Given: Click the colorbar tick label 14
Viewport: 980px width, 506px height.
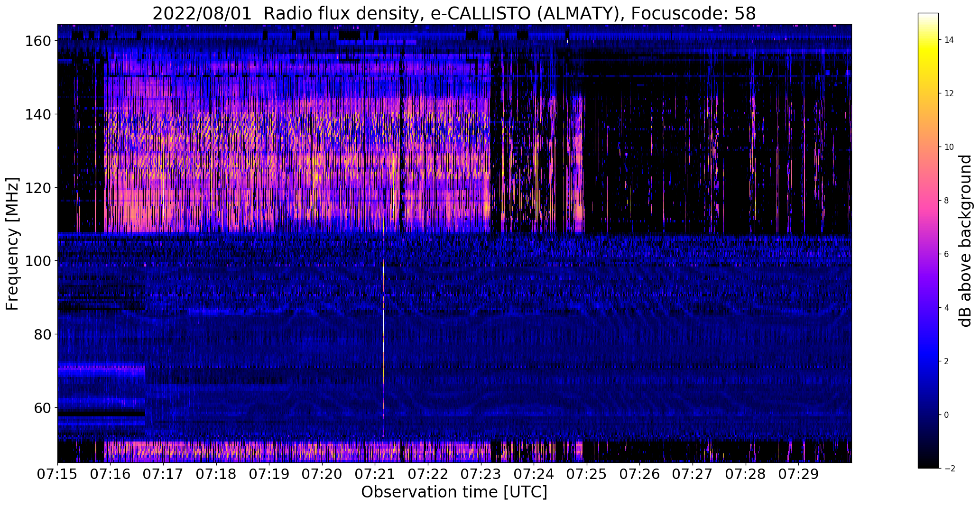Looking at the screenshot, I should 949,40.
